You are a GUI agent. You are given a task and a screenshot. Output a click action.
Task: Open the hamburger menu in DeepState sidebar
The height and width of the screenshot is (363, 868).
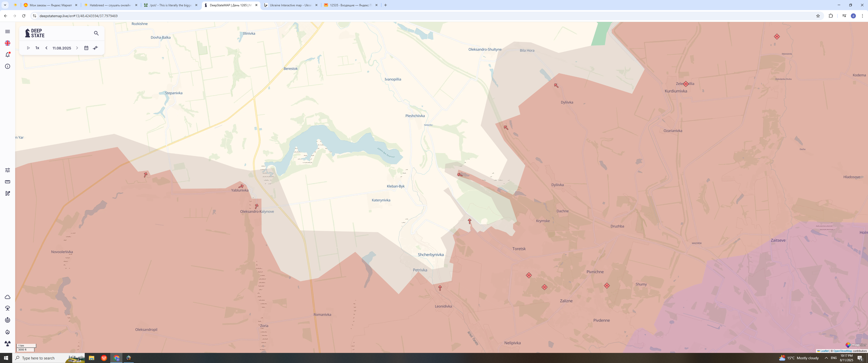click(7, 31)
